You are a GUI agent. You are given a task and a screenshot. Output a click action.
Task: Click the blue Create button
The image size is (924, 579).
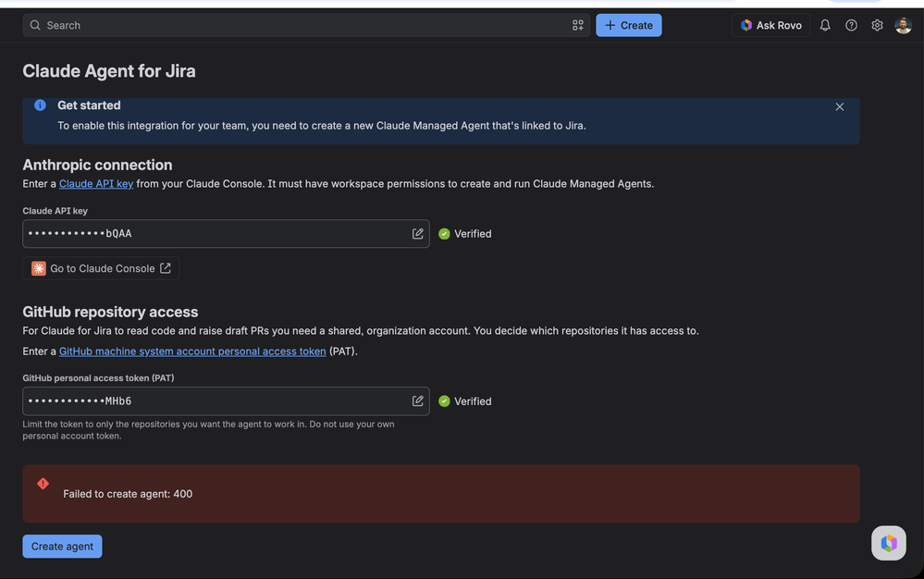(x=628, y=25)
